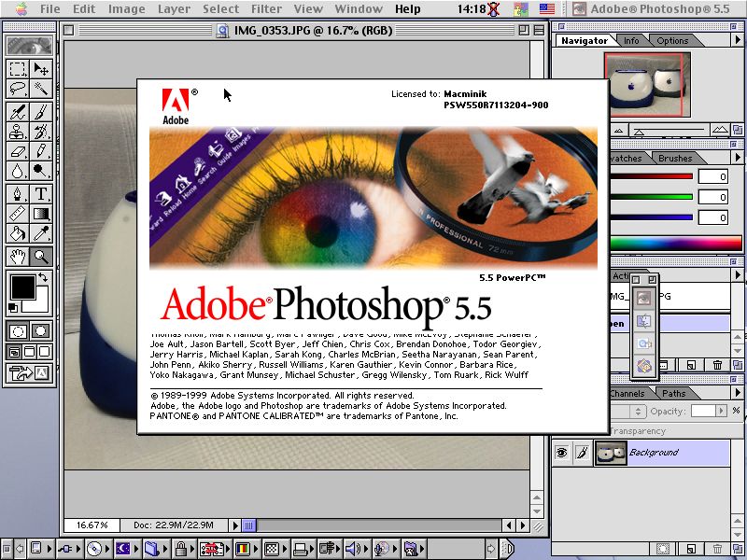Select the Rectangular Marquee tool
747x560 pixels.
pos(18,68)
